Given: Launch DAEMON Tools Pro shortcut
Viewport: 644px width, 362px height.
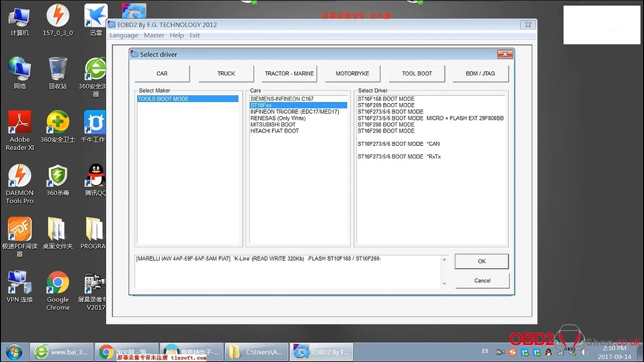Looking at the screenshot, I should click(20, 176).
